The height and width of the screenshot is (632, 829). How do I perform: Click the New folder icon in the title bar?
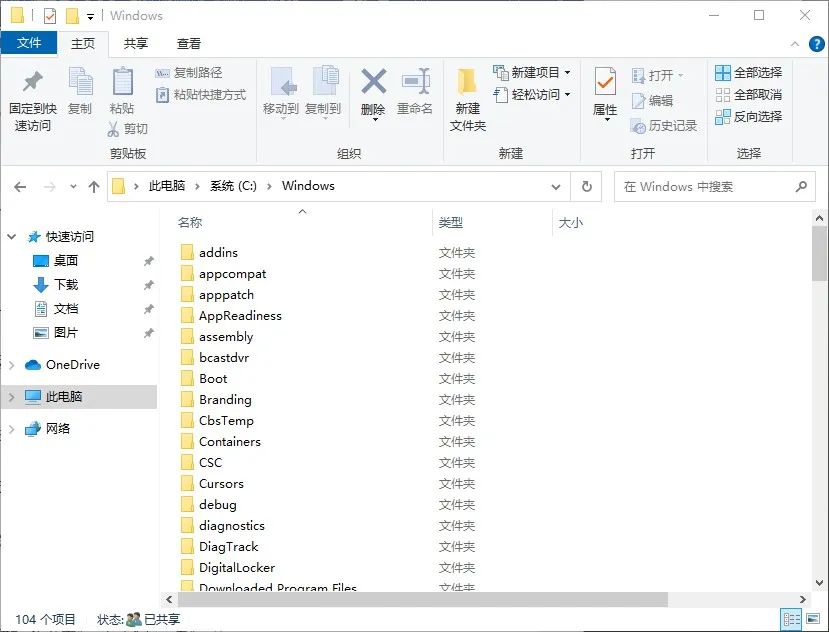coord(72,16)
